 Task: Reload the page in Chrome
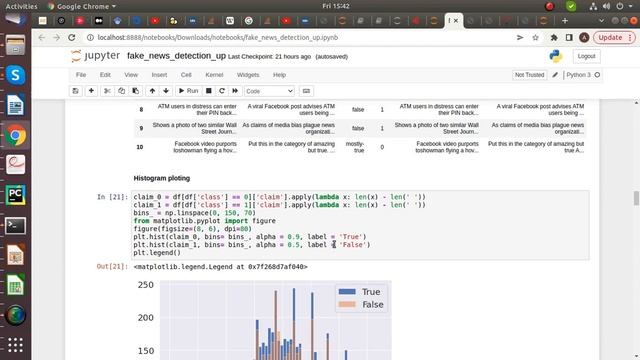(x=72, y=38)
